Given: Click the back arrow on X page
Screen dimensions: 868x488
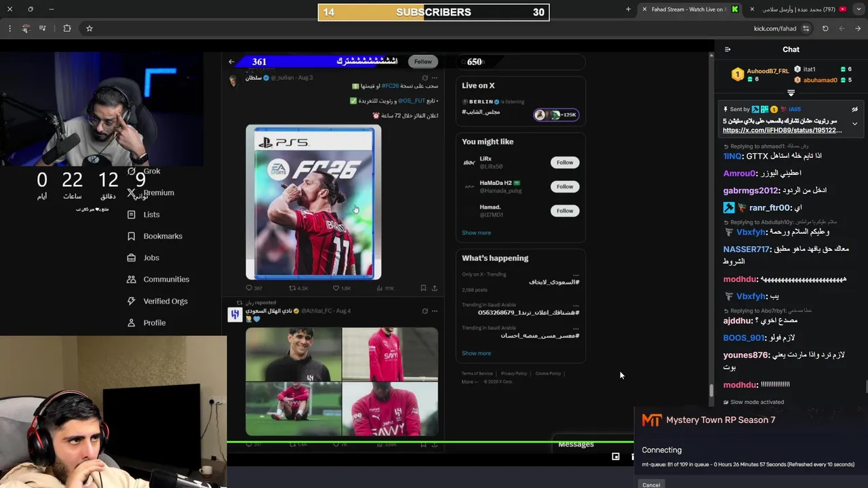Looking at the screenshot, I should (231, 62).
